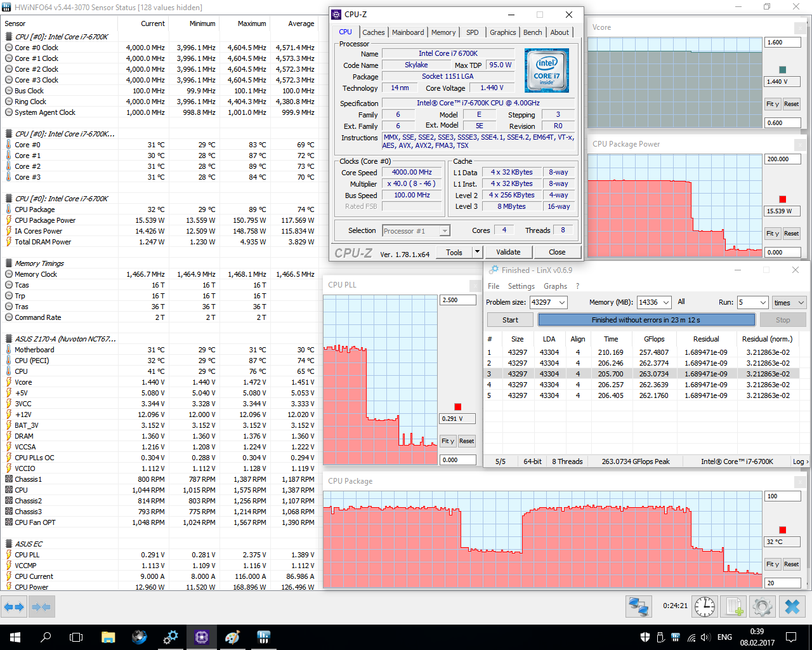The width and height of the screenshot is (812, 650).
Task: Click the 'Maximum' column header in HWiNFO
Action: coord(252,23)
